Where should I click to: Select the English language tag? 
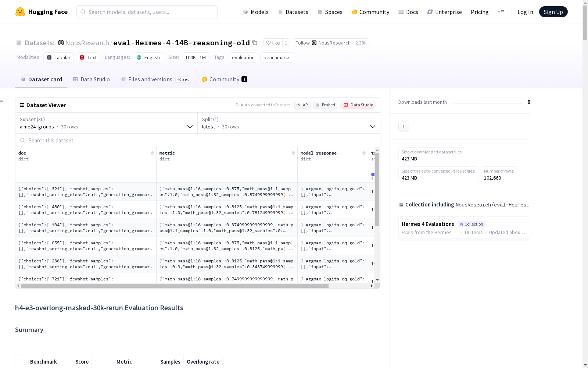[148, 57]
